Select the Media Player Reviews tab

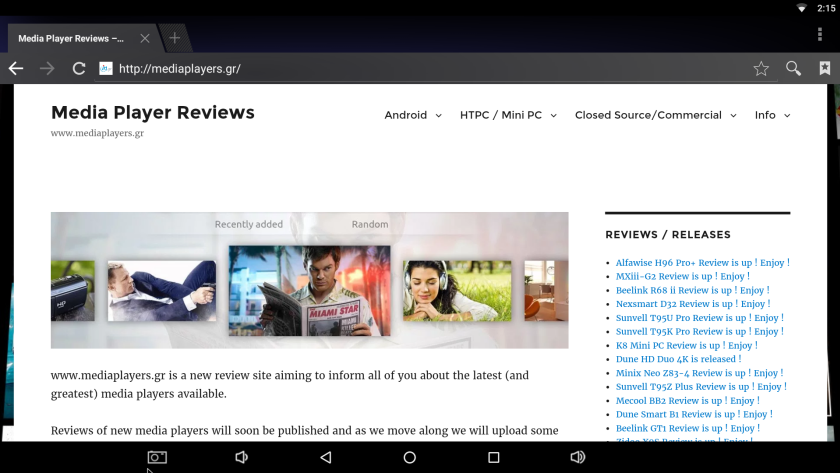pos(71,39)
